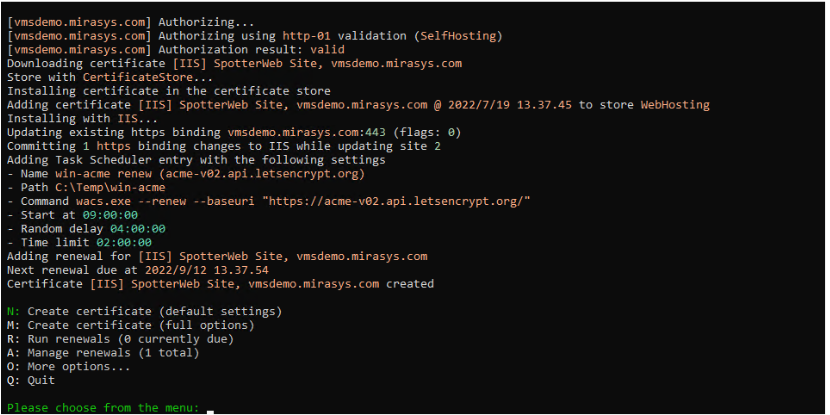Open the O: More options... entry

coord(68,366)
